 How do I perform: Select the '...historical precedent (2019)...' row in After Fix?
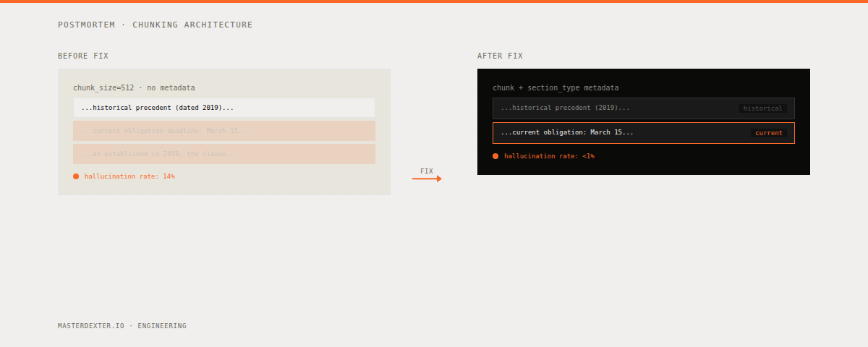coord(644,108)
